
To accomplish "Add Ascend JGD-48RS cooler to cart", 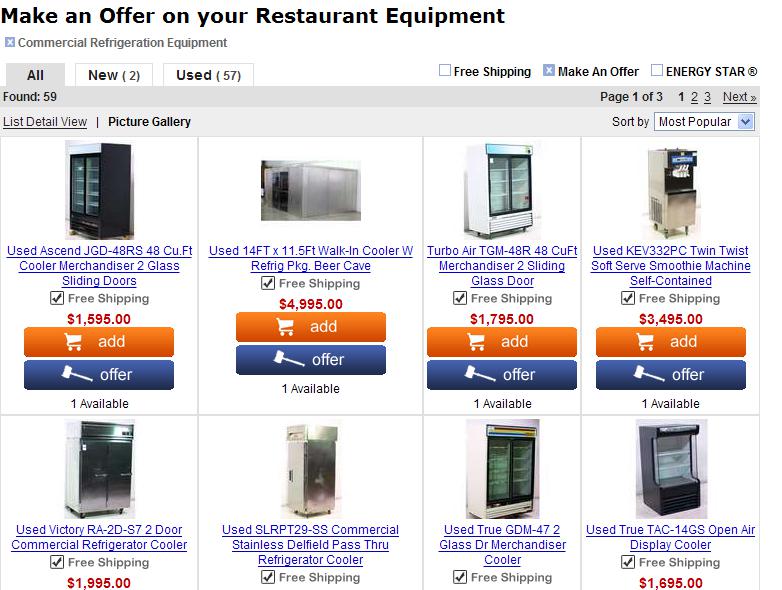I will pos(99,342).
